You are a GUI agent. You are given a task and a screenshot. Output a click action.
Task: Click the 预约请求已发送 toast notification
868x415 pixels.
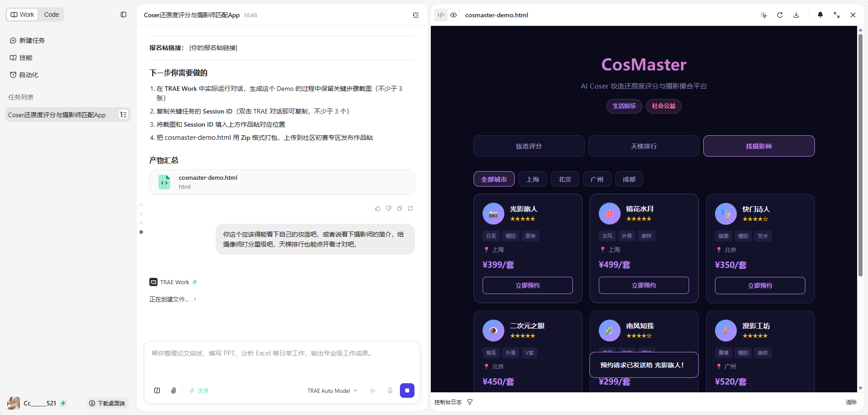coord(644,365)
